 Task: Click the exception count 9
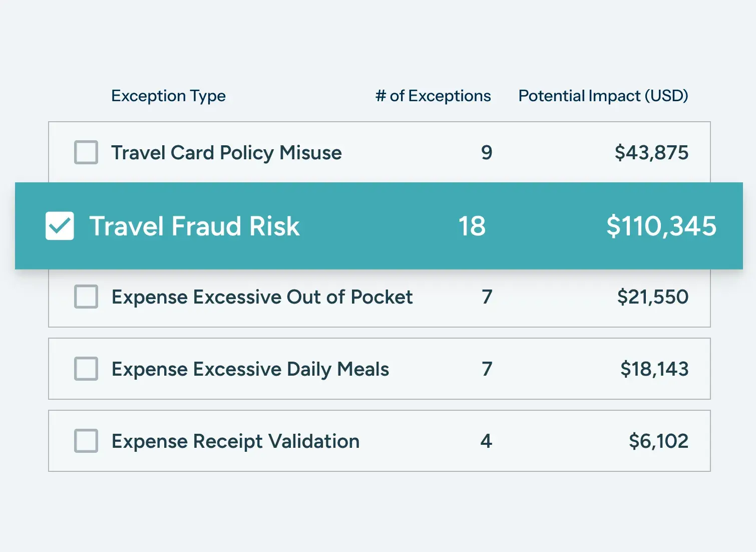coord(486,153)
